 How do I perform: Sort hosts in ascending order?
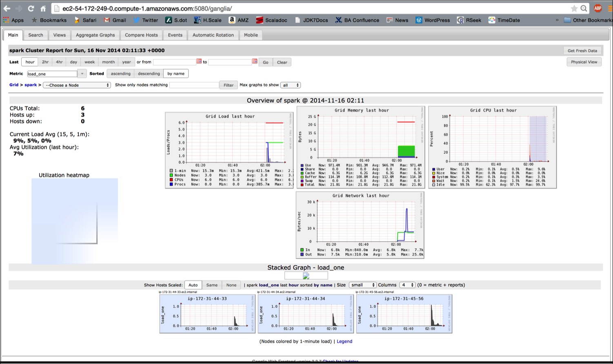(121, 74)
